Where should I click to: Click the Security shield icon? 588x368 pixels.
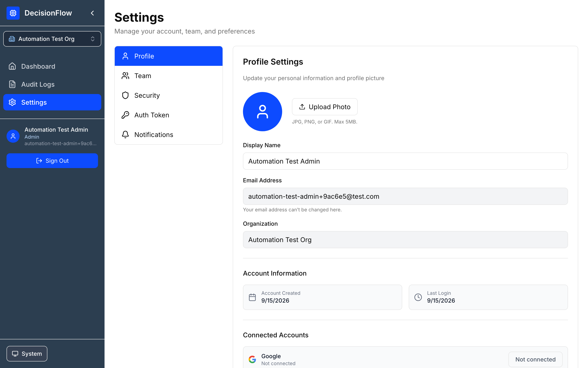click(125, 95)
